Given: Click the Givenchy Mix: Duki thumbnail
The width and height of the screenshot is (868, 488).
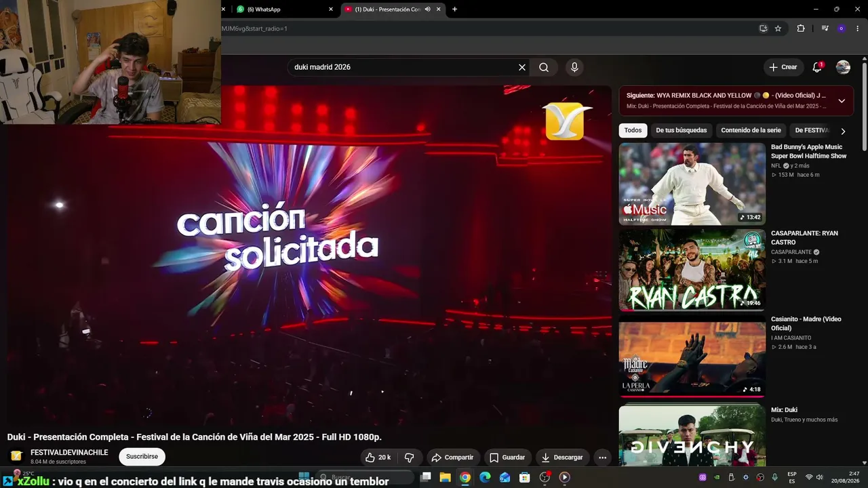Looking at the screenshot, I should click(692, 435).
